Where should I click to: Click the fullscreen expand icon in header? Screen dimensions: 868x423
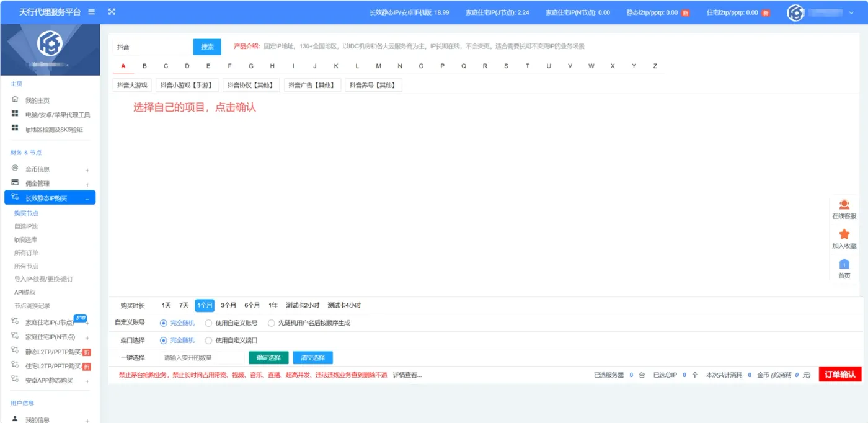[x=112, y=12]
